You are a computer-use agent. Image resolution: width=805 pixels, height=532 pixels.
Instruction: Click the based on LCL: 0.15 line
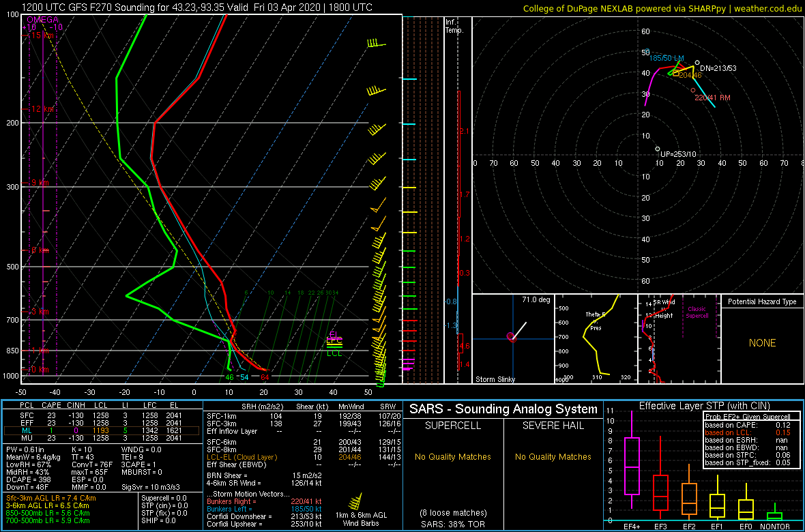click(x=747, y=432)
